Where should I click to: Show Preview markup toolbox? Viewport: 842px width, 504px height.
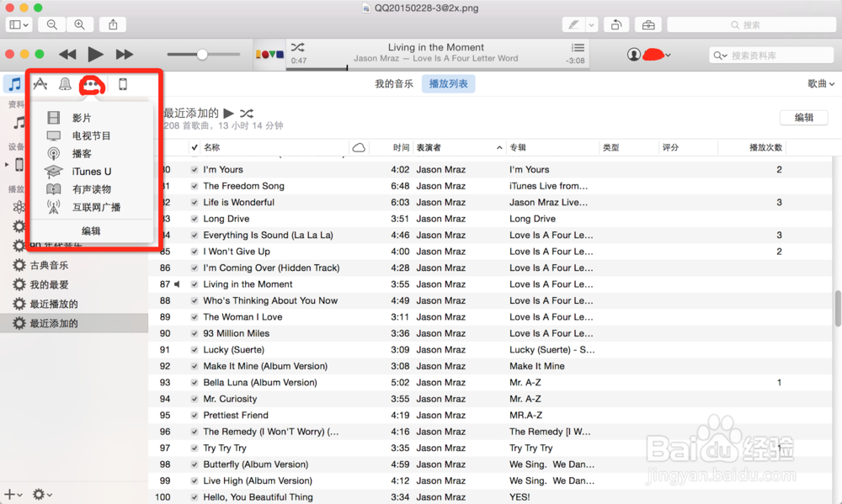(648, 24)
